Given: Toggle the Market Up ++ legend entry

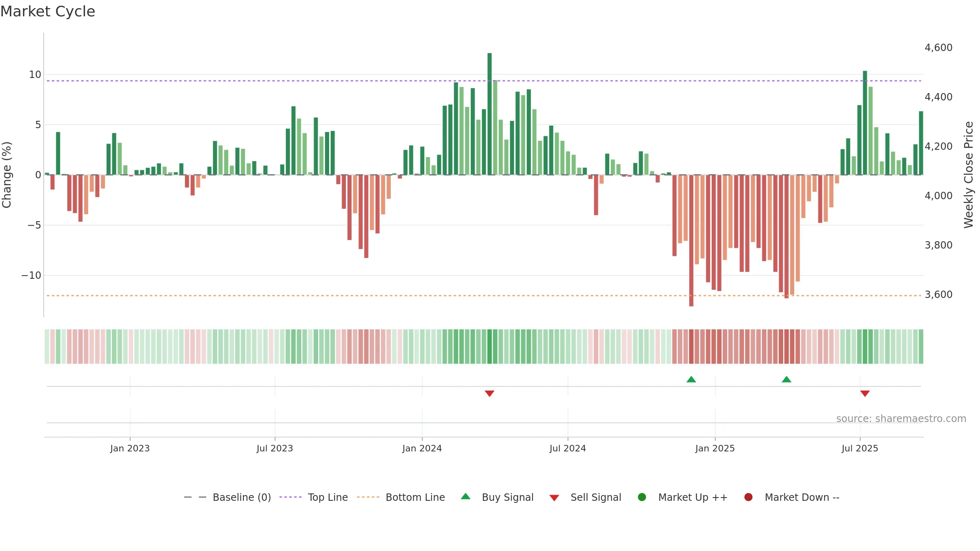Looking at the screenshot, I should tap(683, 497).
